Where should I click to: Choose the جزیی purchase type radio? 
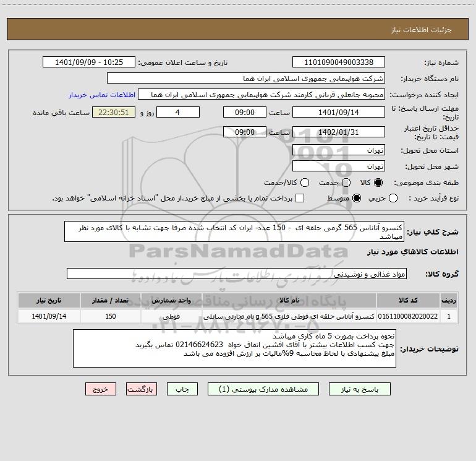pyautogui.click(x=393, y=198)
